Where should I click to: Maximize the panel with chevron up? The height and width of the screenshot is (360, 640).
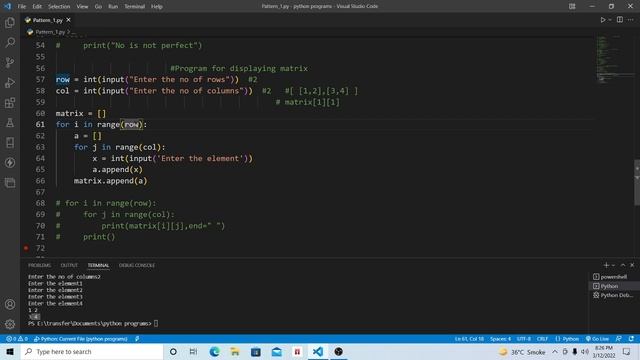(623, 265)
